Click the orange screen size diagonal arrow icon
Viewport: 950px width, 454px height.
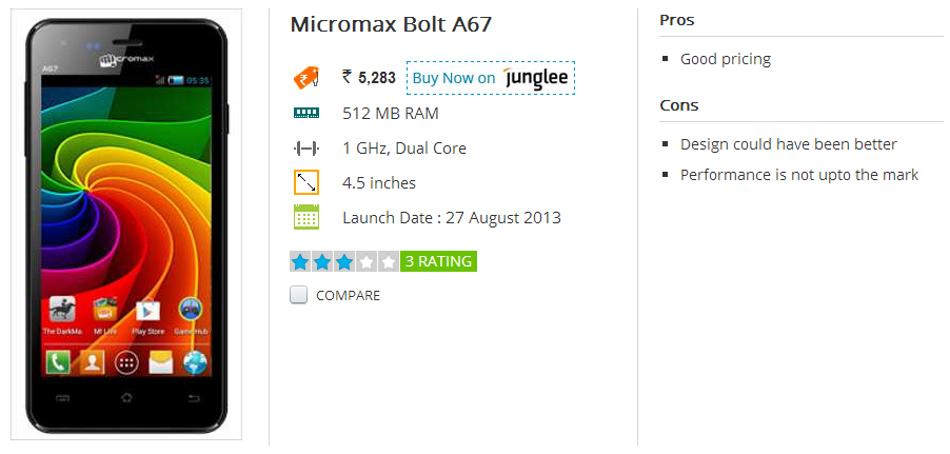(x=306, y=182)
